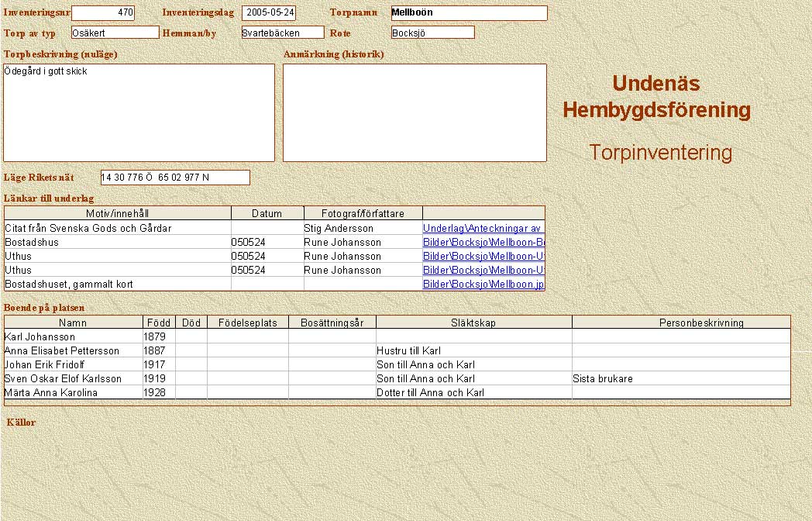The image size is (812, 521).
Task: Click the Motiv/innehåll column header
Action: 118,213
